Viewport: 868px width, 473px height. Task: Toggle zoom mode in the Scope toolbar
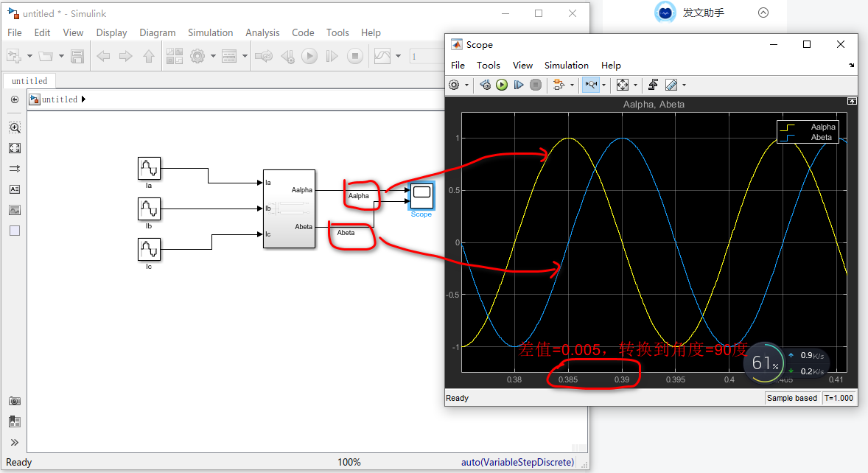[x=592, y=84]
